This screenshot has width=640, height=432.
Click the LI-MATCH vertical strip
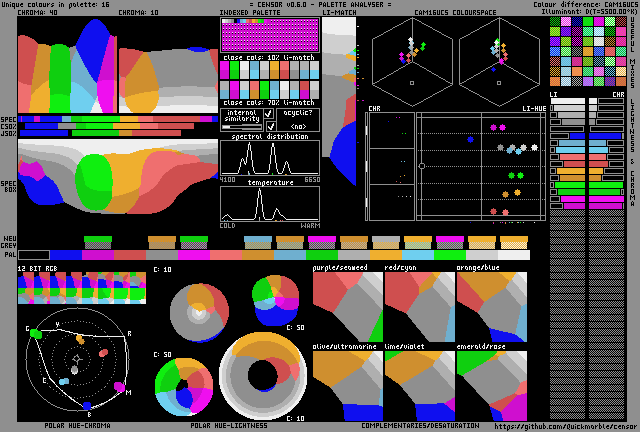click(x=339, y=101)
